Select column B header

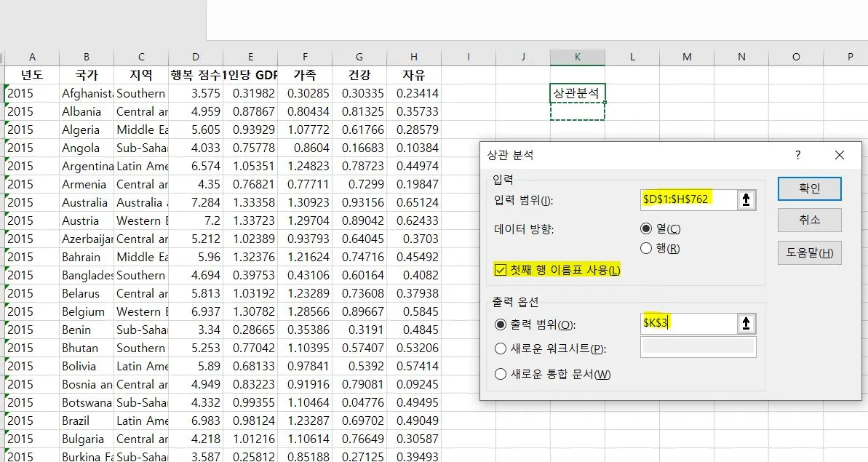point(87,57)
